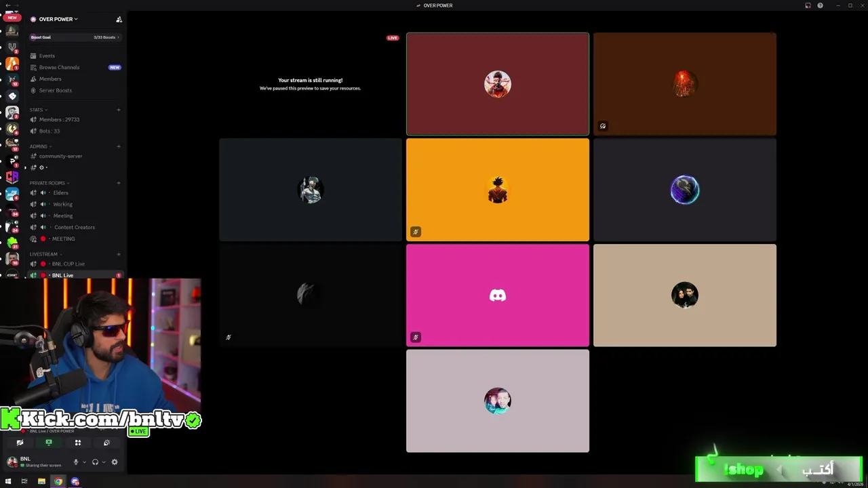
Task: Collapse the STATS category
Action: coord(38,110)
